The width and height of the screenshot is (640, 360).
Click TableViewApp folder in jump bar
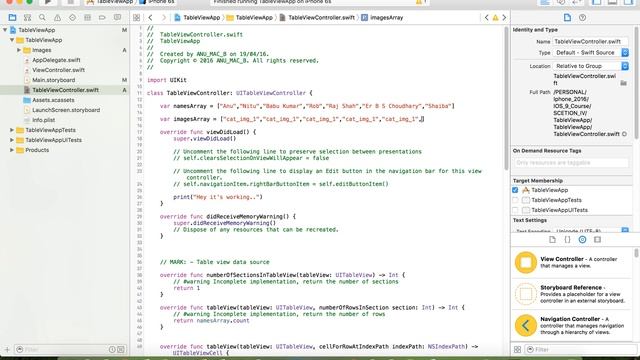(x=250, y=18)
